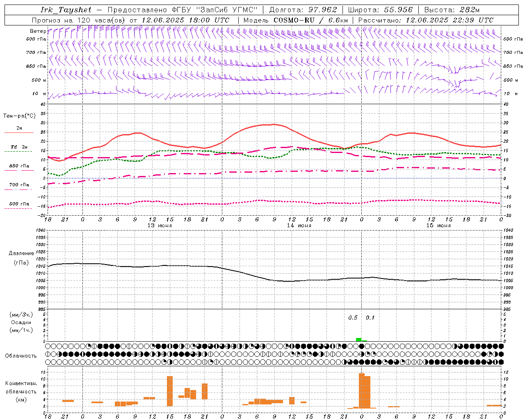Click the 13 июня date label
525x420 pixels.
pos(160,226)
